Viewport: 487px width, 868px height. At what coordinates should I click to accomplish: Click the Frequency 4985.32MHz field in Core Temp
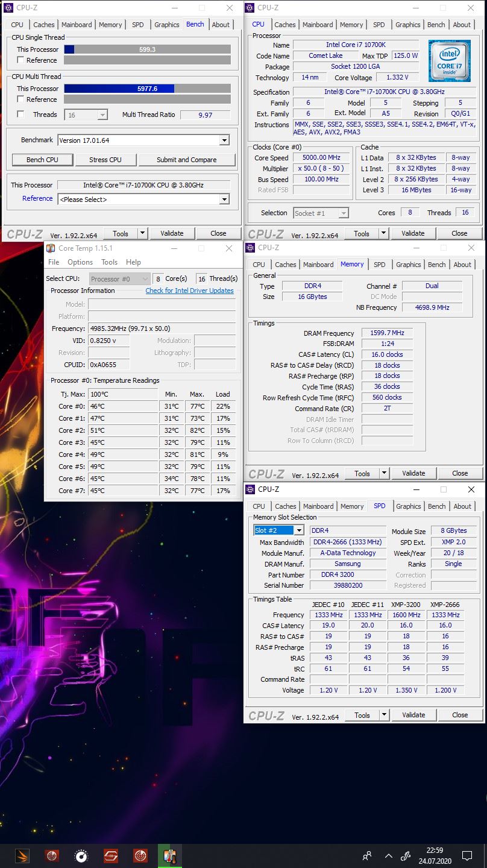tap(162, 329)
